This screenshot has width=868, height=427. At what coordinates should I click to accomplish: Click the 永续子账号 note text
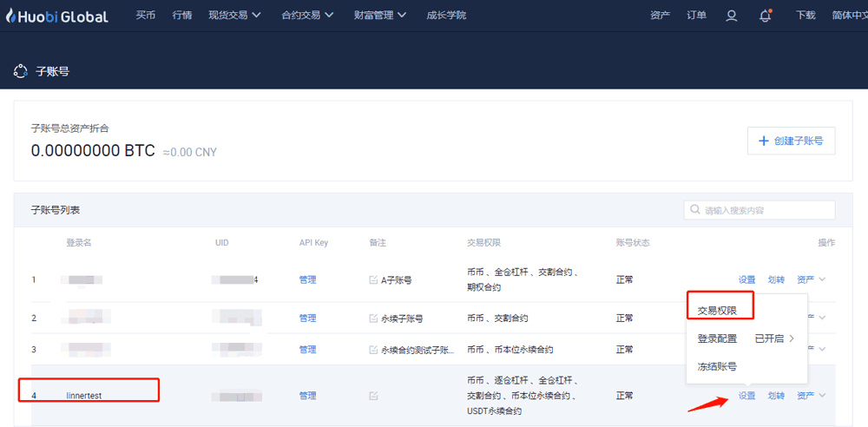pyautogui.click(x=402, y=318)
